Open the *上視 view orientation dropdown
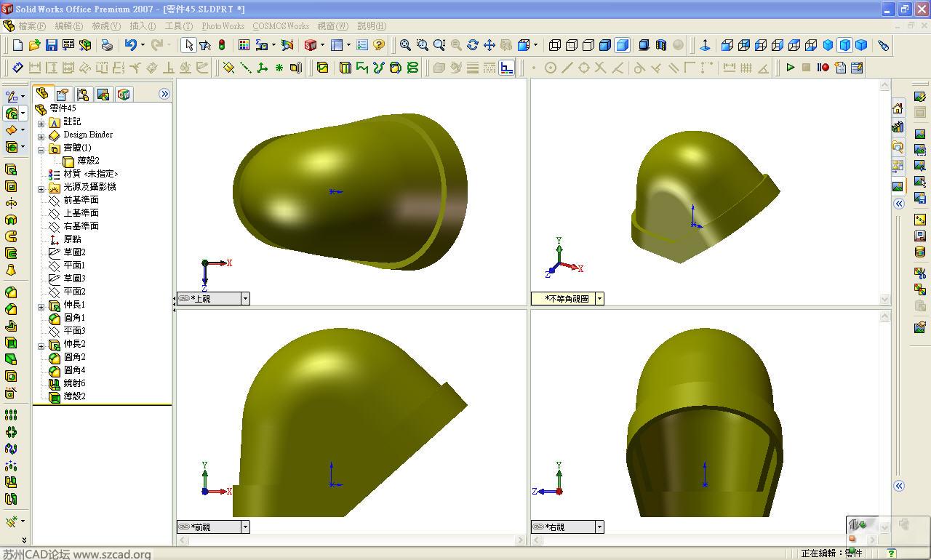931x560 pixels. (x=245, y=299)
